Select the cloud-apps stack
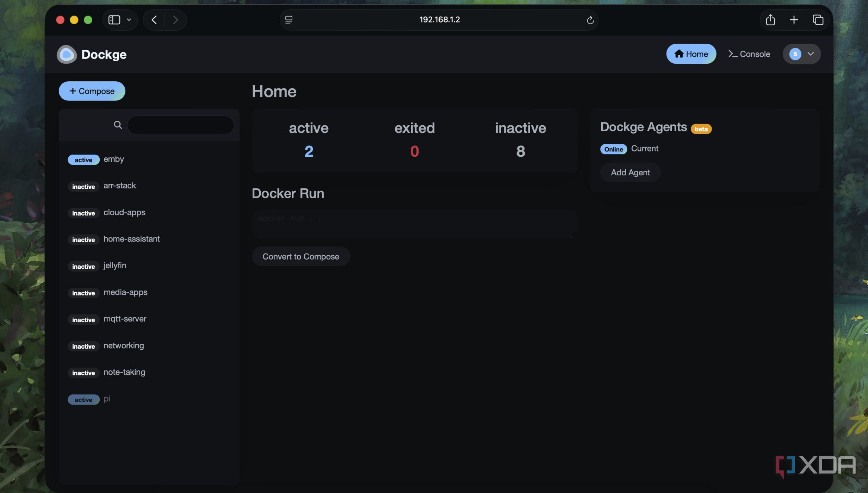The height and width of the screenshot is (493, 868). coord(149,212)
